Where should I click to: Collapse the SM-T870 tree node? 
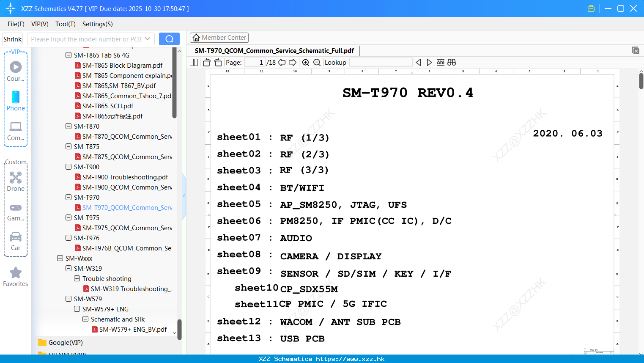coord(69,126)
